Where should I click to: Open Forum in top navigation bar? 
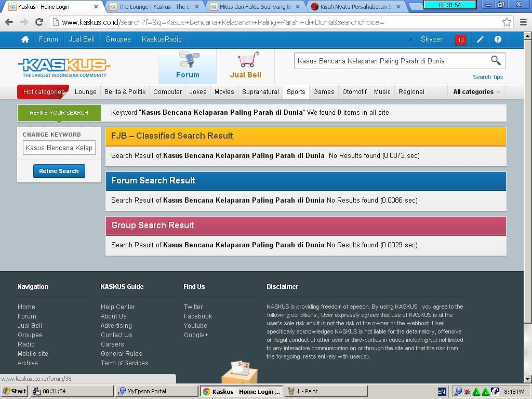click(48, 39)
